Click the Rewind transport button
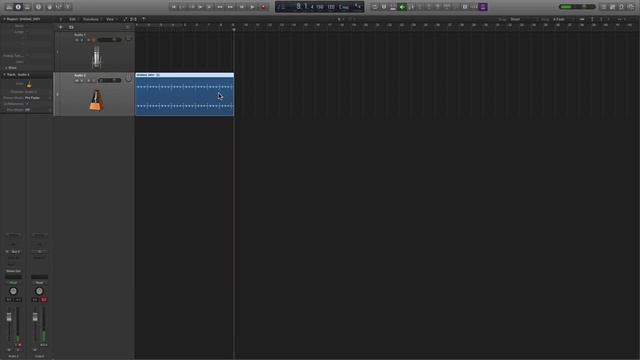This screenshot has width=640, height=360. point(220,7)
